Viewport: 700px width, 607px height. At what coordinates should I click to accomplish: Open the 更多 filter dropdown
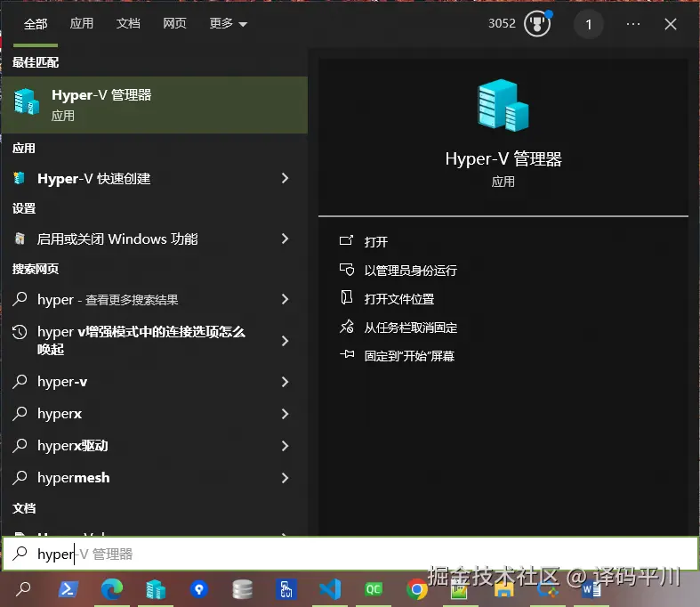tap(228, 23)
